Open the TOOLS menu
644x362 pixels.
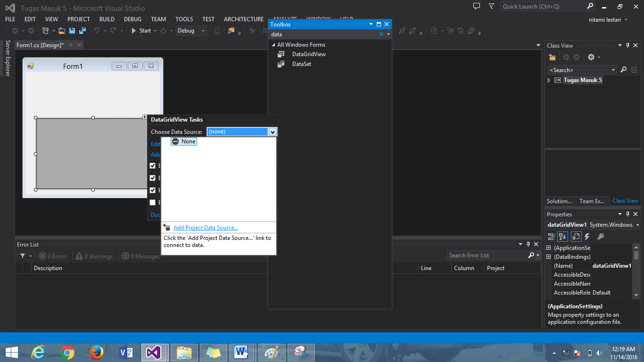tap(184, 19)
